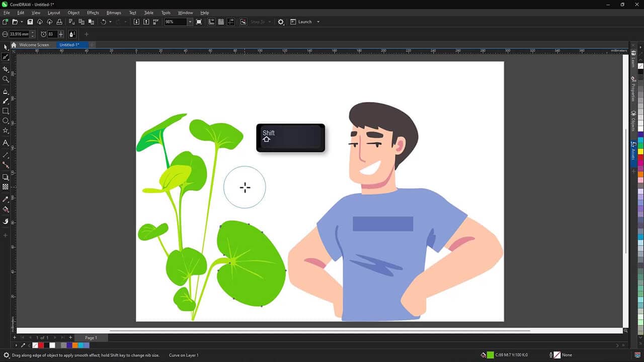Select the Artistic Media tool

click(6, 101)
